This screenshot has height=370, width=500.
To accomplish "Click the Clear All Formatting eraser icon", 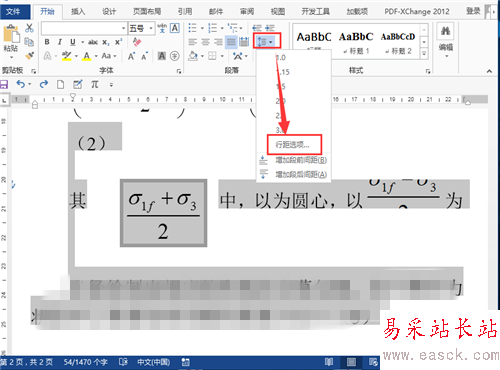I will point(137,42).
